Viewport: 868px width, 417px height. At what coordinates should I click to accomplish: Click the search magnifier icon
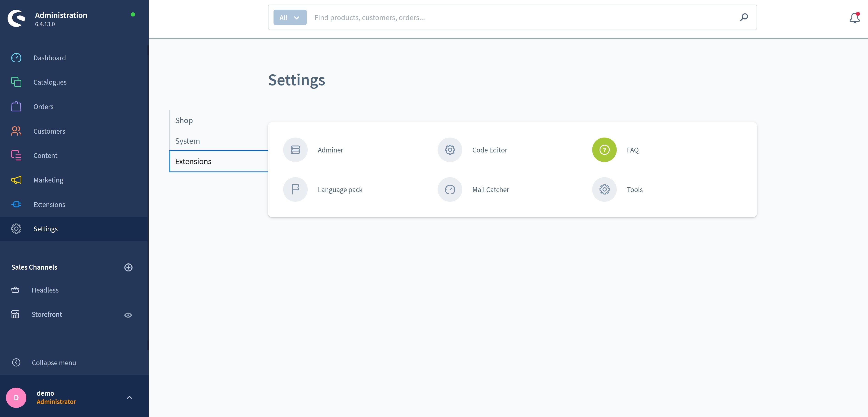744,17
